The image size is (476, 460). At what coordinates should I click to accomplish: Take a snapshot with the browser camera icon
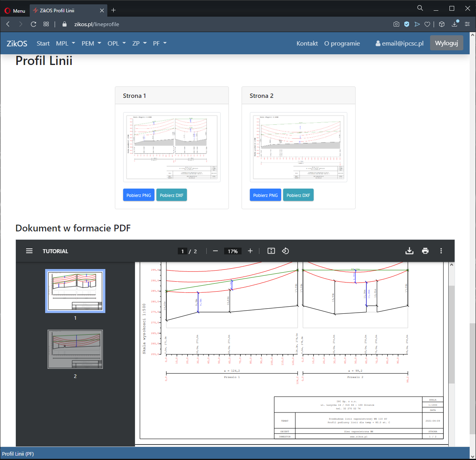[x=396, y=24]
